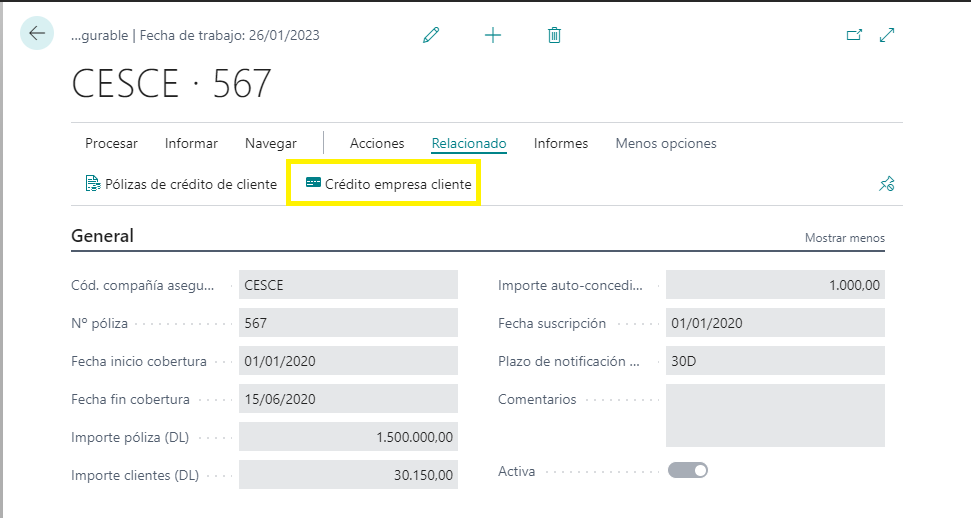Open Crédito empresa cliente
Image resolution: width=971 pixels, height=518 pixels.
(x=389, y=184)
